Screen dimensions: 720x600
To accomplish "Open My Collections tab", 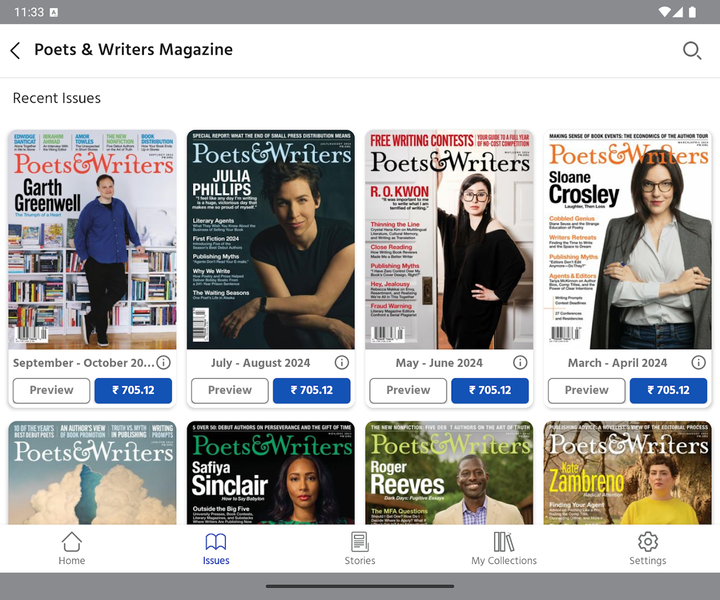I will click(504, 549).
